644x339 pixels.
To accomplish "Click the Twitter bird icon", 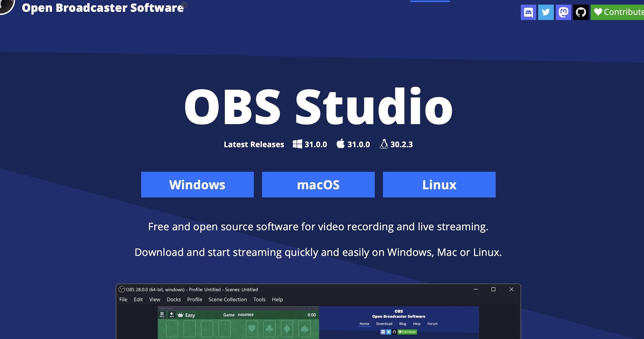I will (546, 12).
